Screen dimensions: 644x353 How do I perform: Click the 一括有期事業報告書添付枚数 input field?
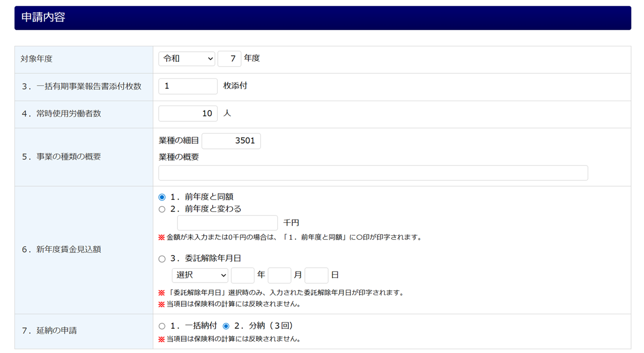coord(188,86)
